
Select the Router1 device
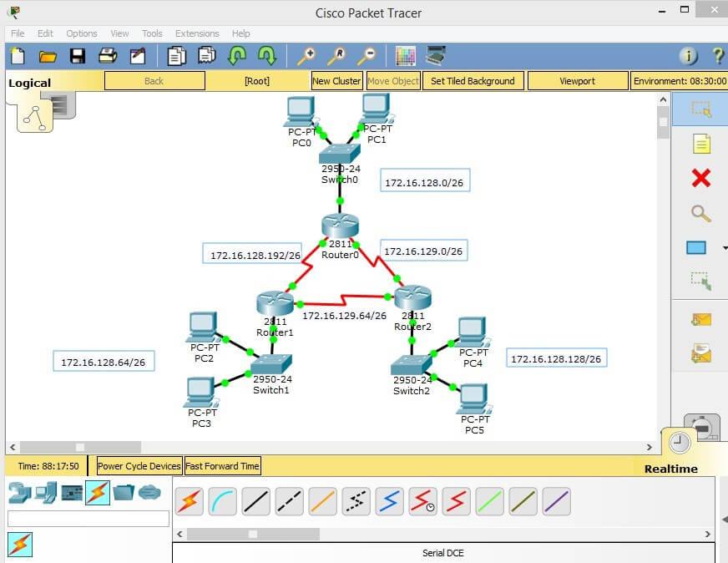pyautogui.click(x=275, y=303)
